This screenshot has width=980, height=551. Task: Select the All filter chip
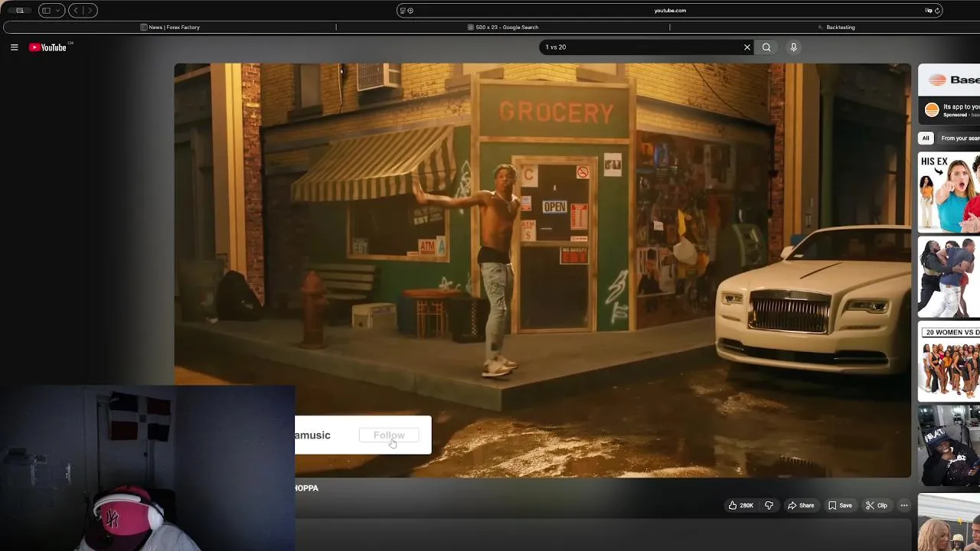coord(926,139)
